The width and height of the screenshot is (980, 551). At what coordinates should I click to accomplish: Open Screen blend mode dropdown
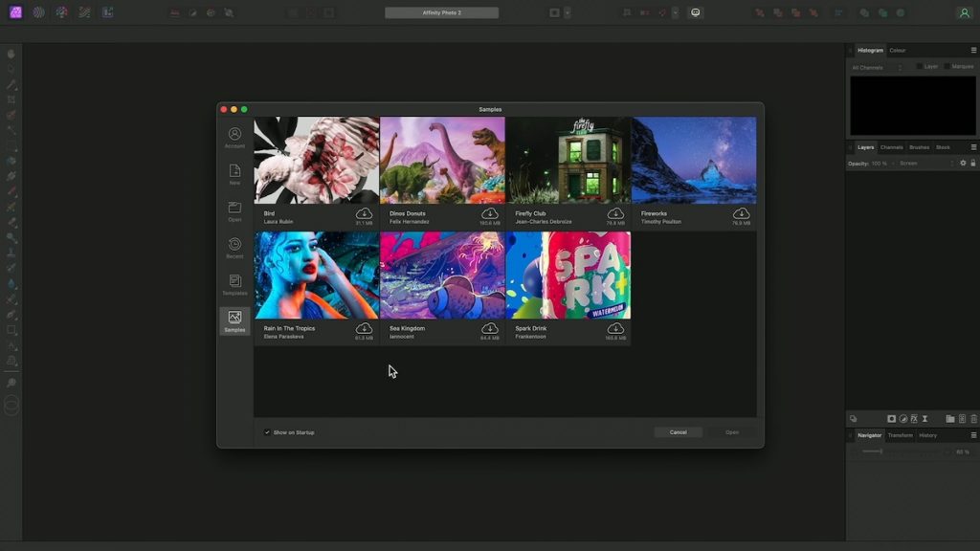pos(926,163)
